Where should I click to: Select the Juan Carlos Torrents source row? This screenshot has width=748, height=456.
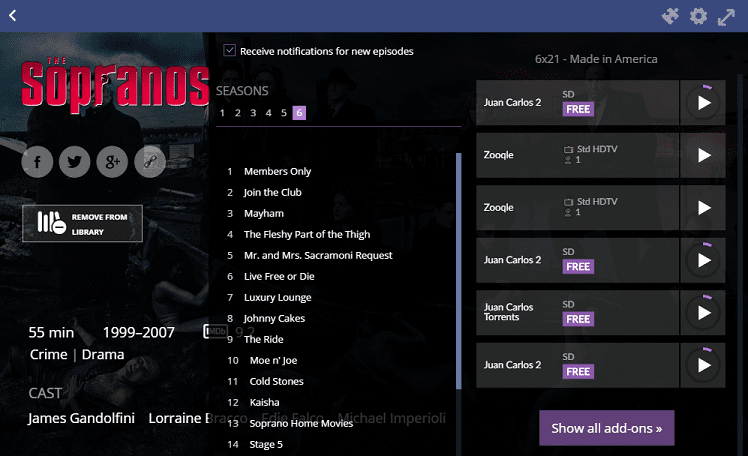(577, 312)
